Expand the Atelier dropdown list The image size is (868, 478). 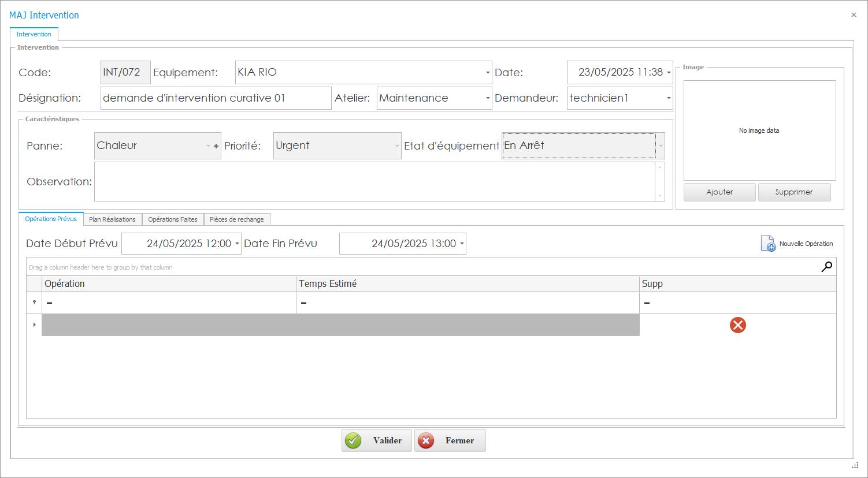487,98
